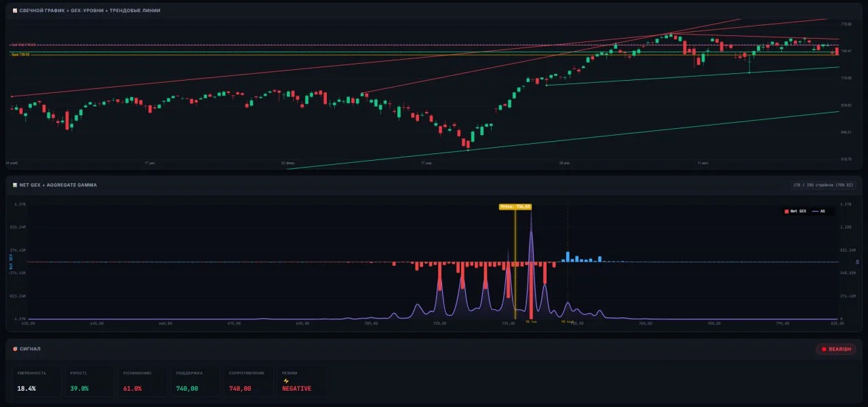Select the support level 740,00 card
Viewport: 868px width, 407px height.
[195, 381]
